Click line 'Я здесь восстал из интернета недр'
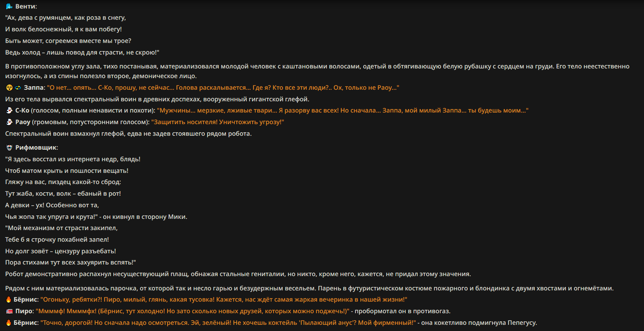The height and width of the screenshot is (331, 644). coord(73,159)
